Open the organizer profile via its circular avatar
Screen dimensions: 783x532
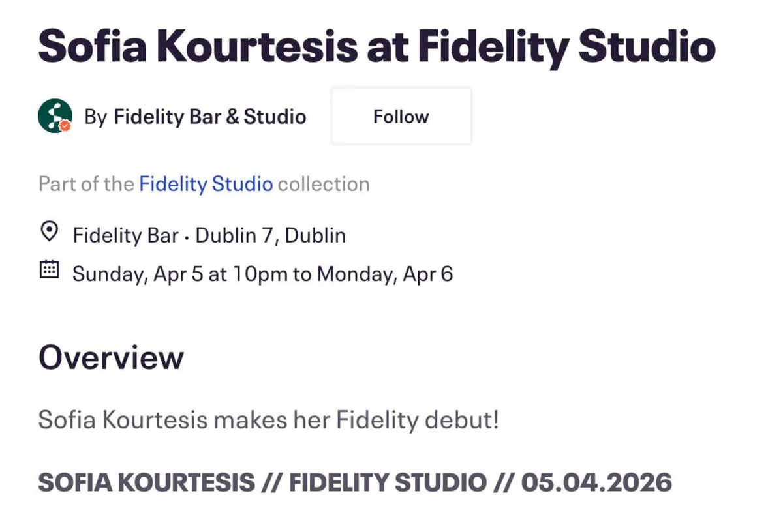[x=55, y=116]
